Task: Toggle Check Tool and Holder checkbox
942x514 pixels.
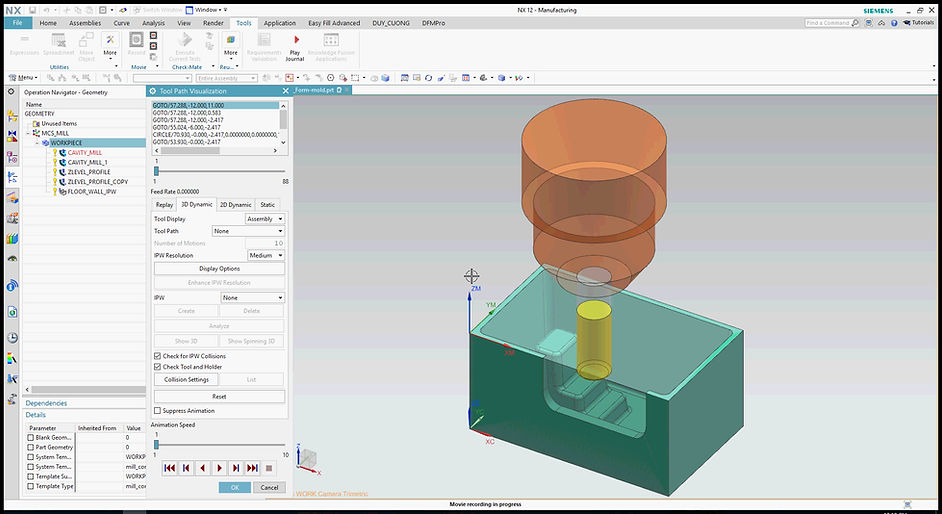Action: tap(157, 366)
